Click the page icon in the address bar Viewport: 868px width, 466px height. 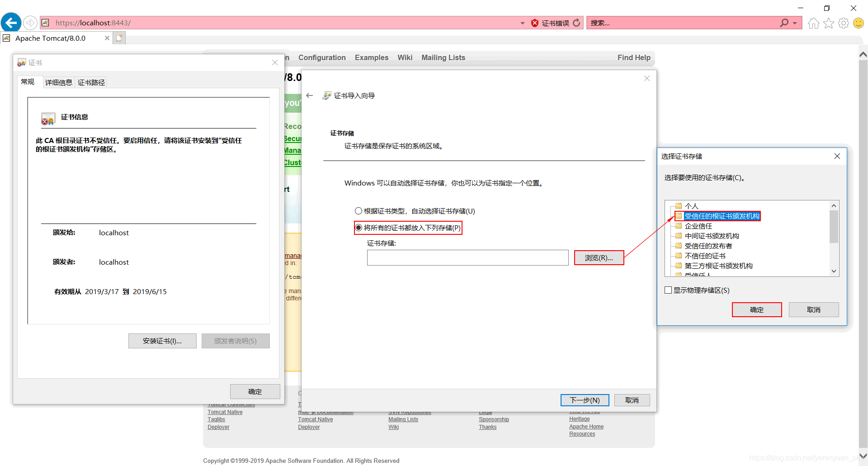pos(45,23)
